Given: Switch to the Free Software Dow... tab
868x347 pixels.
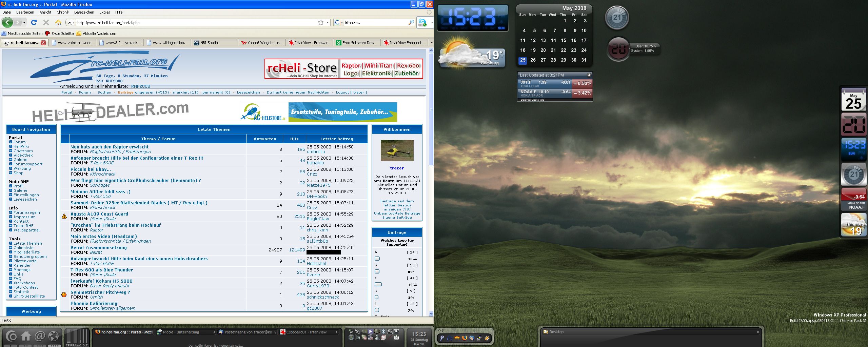Looking at the screenshot, I should pos(356,43).
